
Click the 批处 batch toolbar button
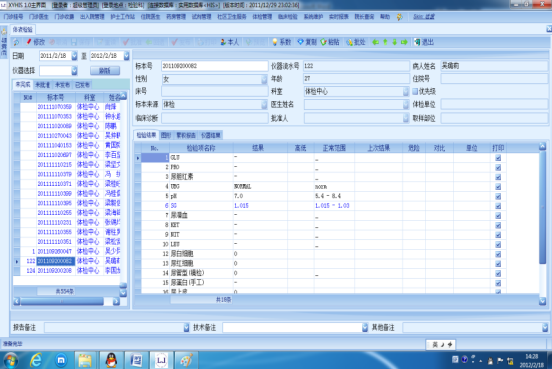pyautogui.click(x=356, y=42)
